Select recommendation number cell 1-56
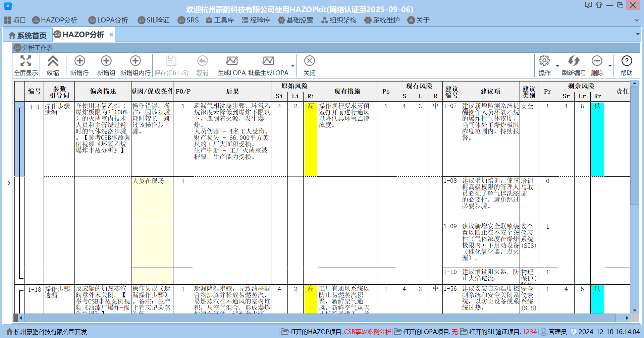The height and width of the screenshot is (338, 644). (x=451, y=299)
